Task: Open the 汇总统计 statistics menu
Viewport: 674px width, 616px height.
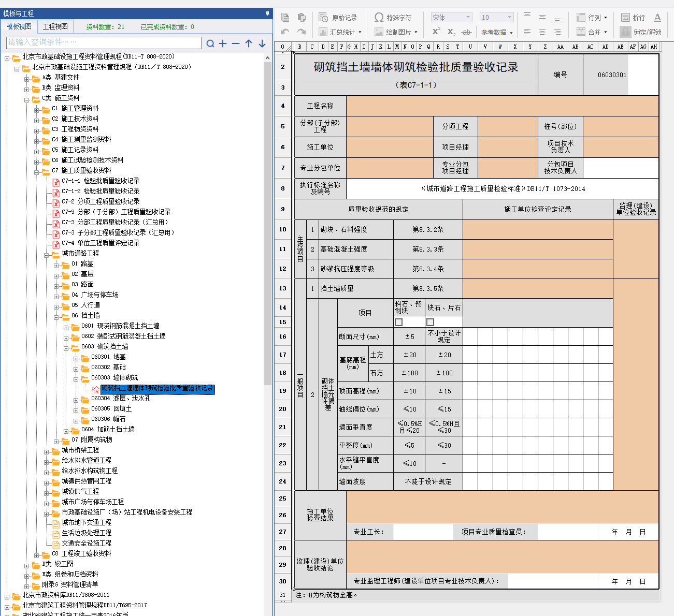Action: pos(340,32)
